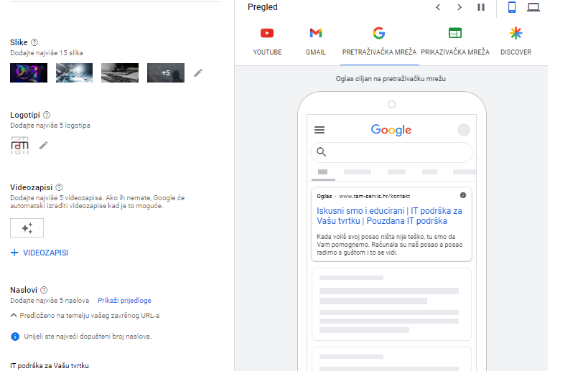Open help for Slike section
Viewport: 588px width, 371px height.
tap(34, 42)
